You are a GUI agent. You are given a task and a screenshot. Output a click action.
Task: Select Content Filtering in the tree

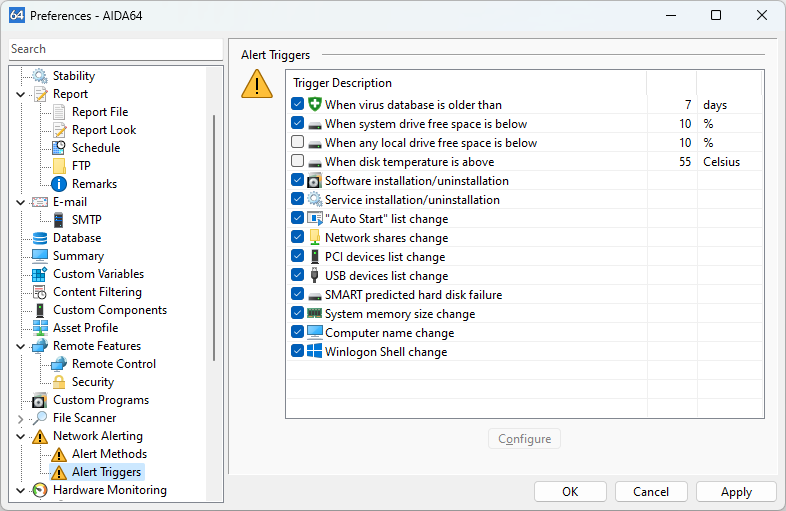(96, 292)
